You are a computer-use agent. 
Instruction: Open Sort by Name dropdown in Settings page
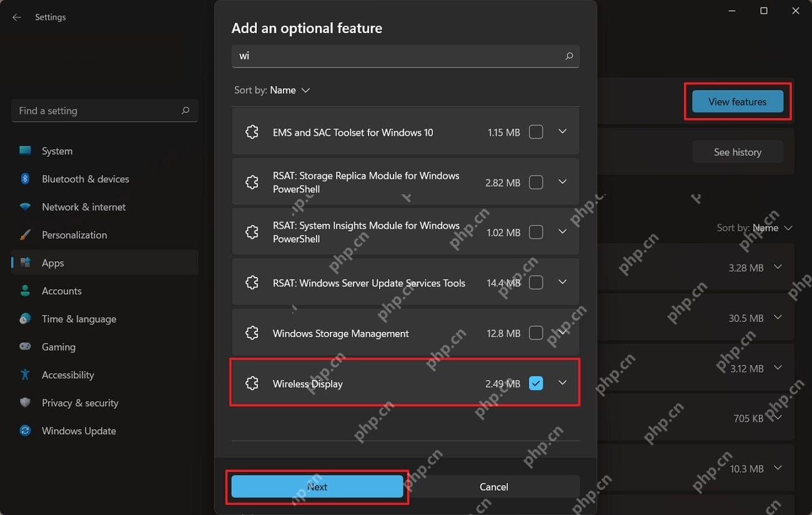[755, 228]
